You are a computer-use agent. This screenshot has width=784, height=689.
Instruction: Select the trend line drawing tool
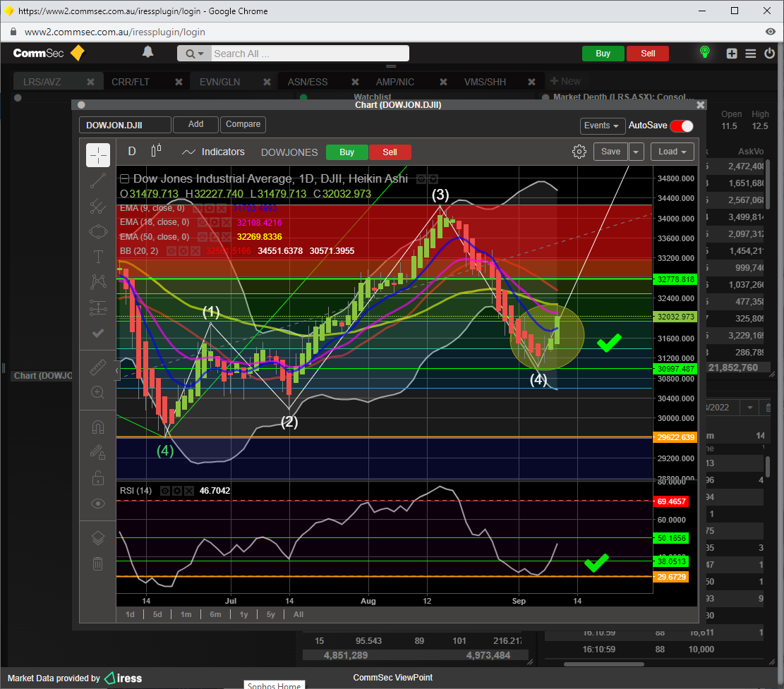98,181
